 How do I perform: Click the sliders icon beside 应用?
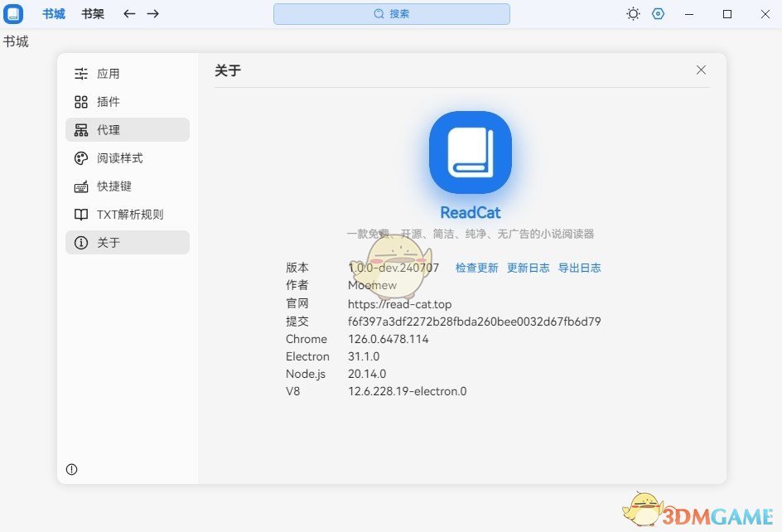[80, 73]
